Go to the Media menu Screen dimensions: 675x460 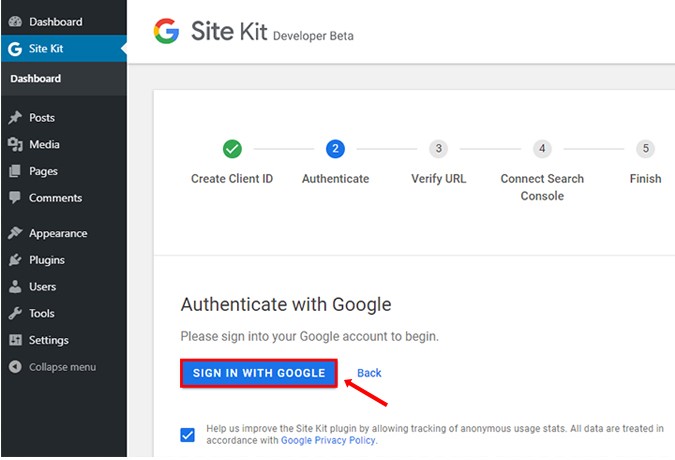[x=64, y=144]
